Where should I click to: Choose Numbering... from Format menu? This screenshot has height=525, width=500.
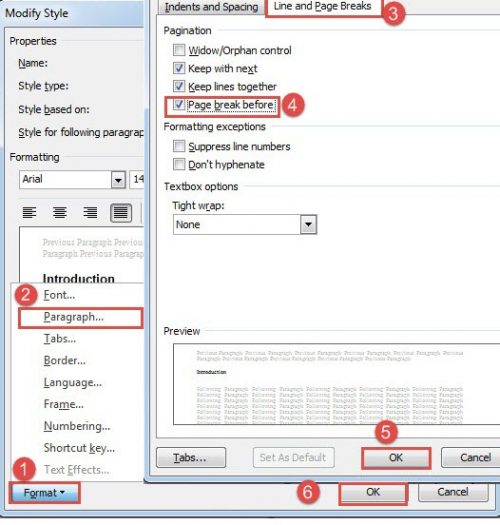coord(77,426)
